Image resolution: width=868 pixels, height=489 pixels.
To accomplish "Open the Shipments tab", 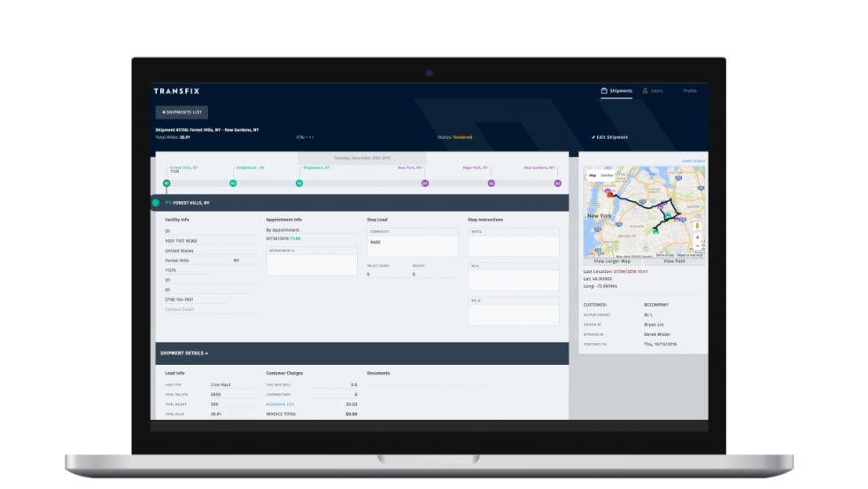I will coord(616,91).
